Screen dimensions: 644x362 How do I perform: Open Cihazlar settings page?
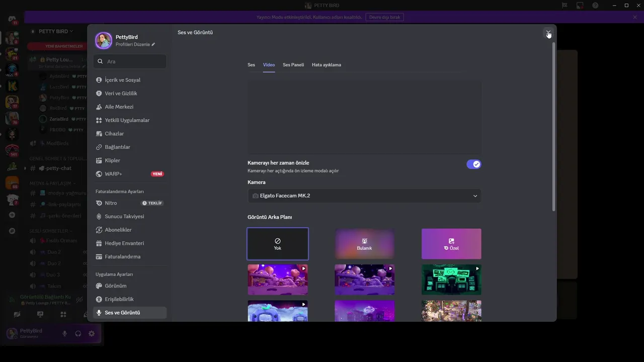coord(129,134)
